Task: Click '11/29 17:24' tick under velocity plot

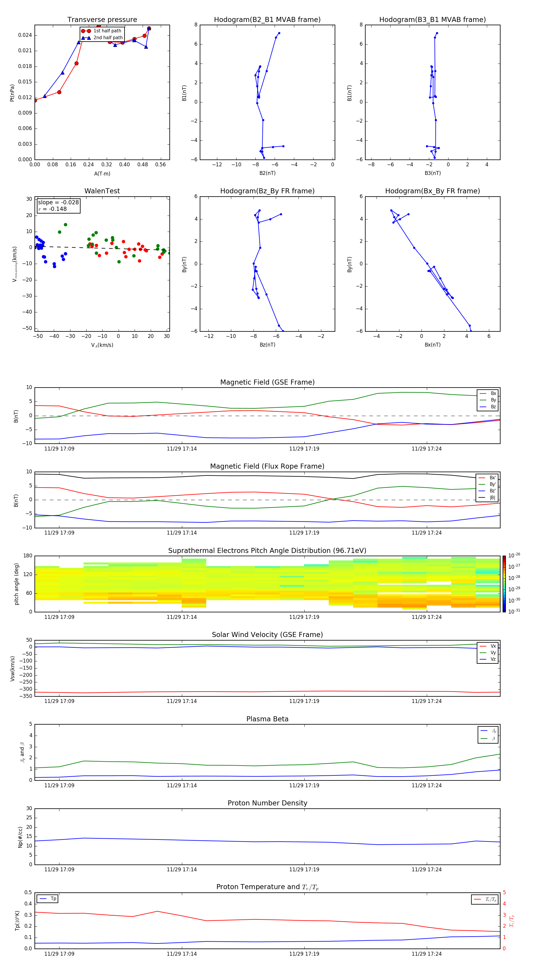Action: pyautogui.click(x=427, y=701)
